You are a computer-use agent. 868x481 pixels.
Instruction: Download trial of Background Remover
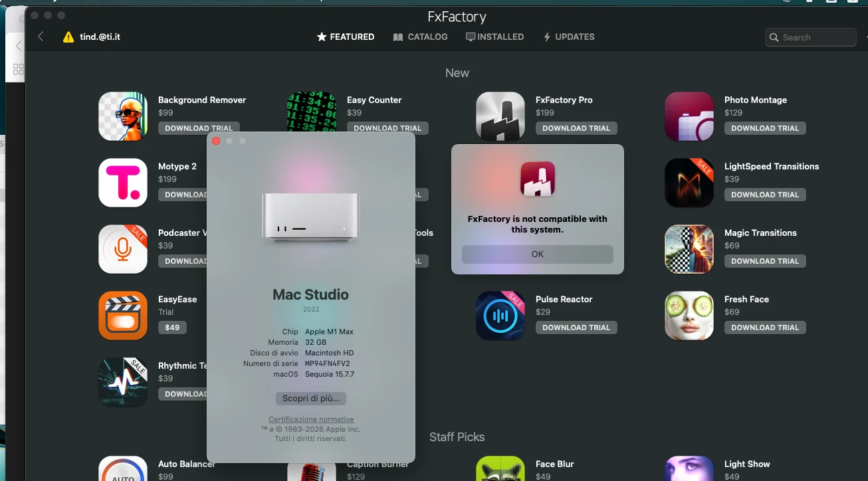(199, 128)
